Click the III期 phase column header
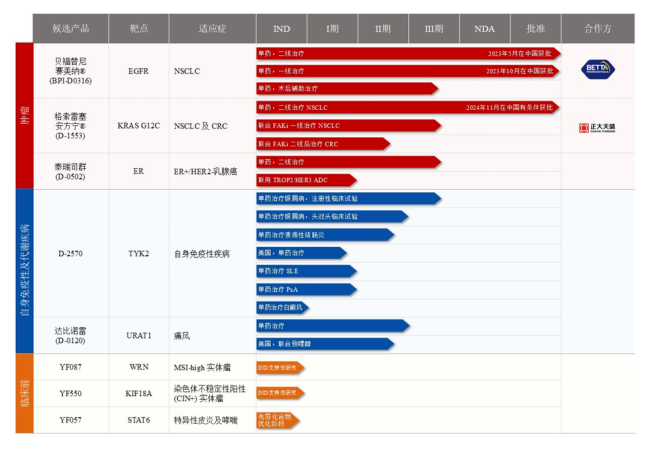Screen dimensions: 650x449 pyautogui.click(x=433, y=28)
